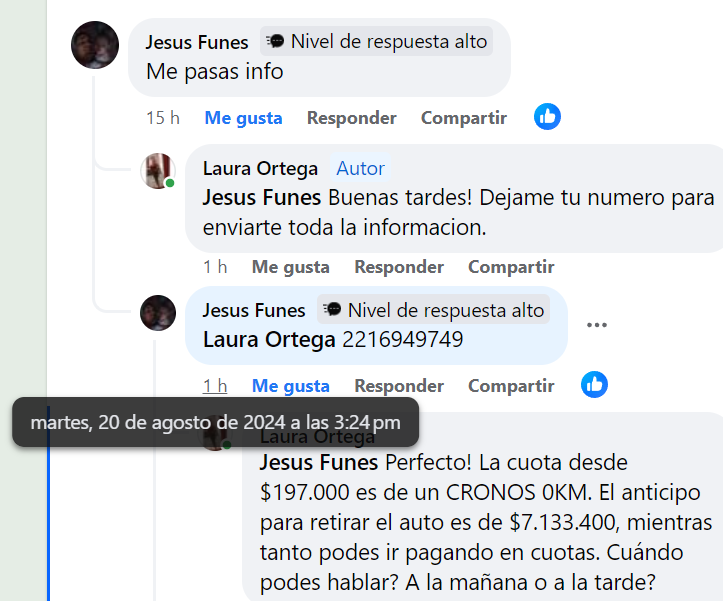Open the '15 h' timestamp link
Viewport: 723px width, 601px height.
[x=162, y=118]
